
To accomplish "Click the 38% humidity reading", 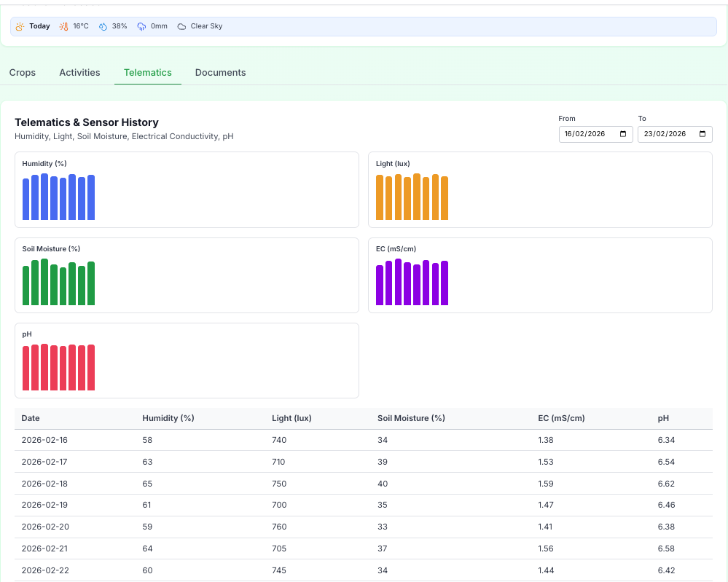I will coord(120,26).
